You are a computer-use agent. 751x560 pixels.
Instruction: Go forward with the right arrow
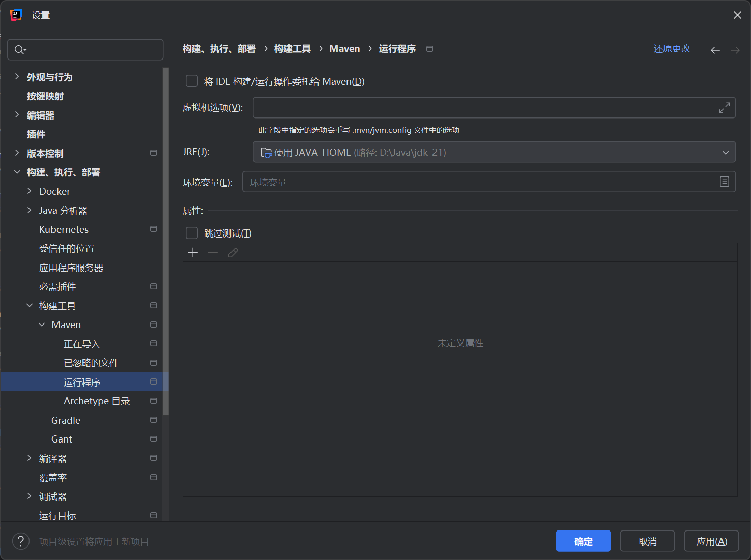(x=735, y=50)
